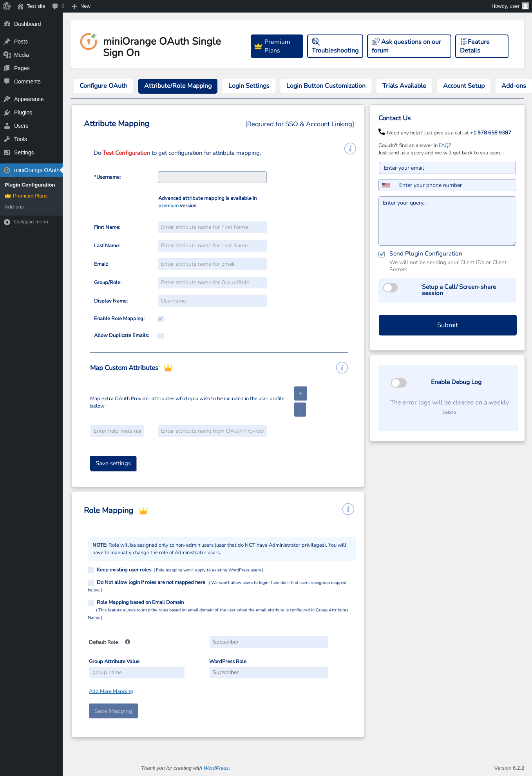This screenshot has width=532, height=776.
Task: Check Do Not allow login if roles unmapped
Action: pos(91,582)
